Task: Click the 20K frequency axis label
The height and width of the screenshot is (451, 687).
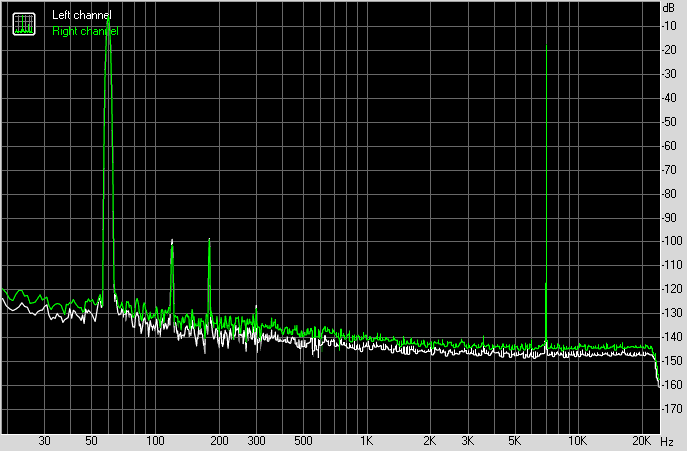Action: 641,441
